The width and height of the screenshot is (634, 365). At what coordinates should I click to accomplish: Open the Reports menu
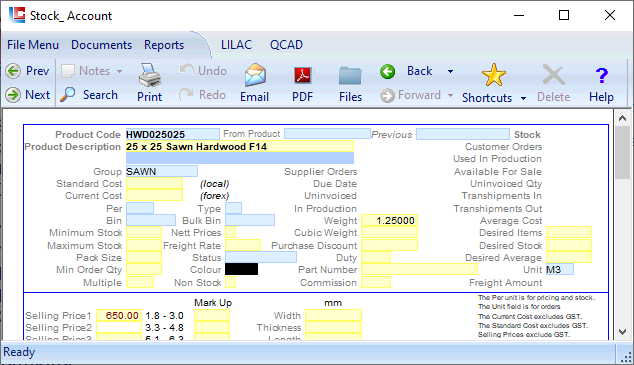coord(164,45)
